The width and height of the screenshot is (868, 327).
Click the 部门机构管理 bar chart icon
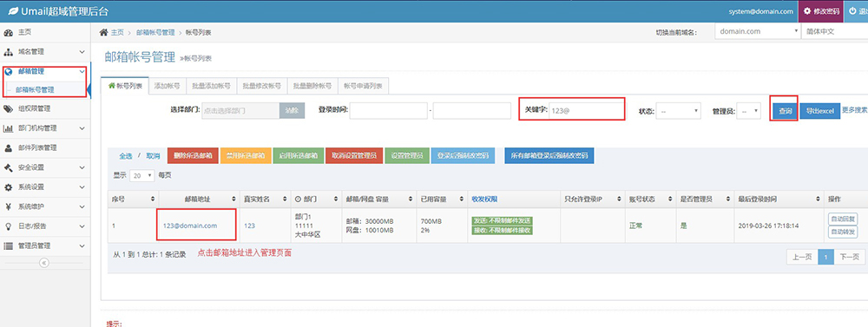click(9, 128)
